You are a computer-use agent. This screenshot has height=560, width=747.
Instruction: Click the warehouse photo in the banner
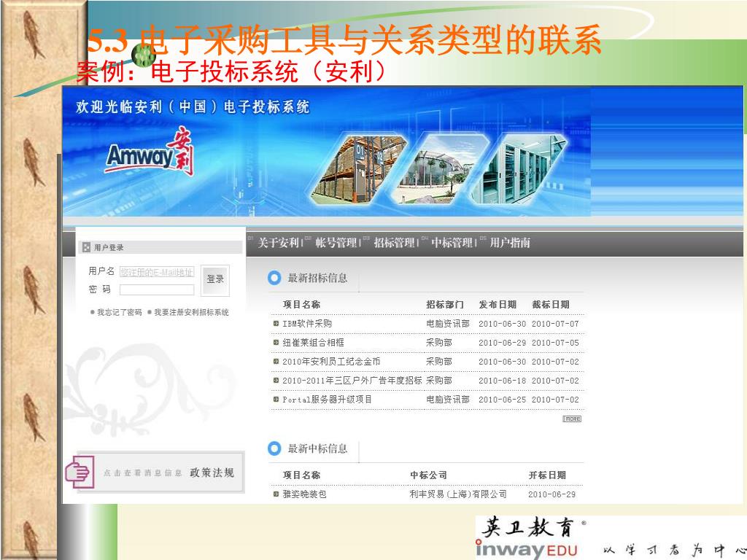pyautogui.click(x=358, y=169)
